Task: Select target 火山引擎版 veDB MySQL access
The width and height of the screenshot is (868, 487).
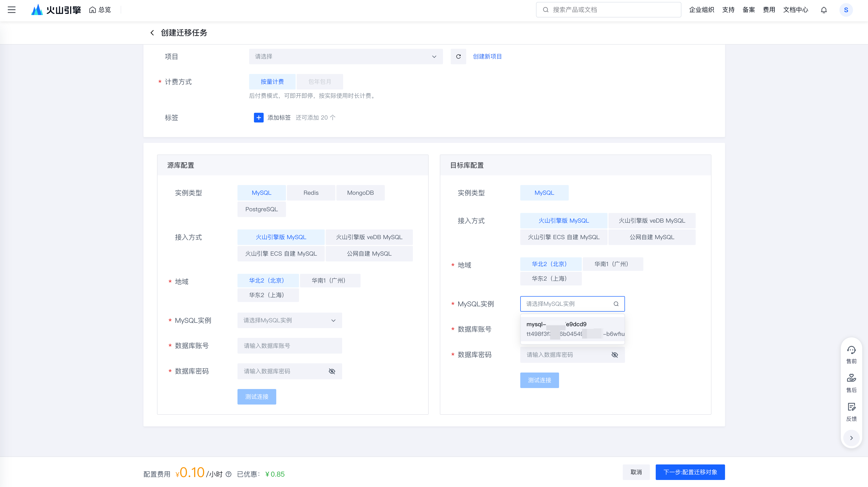Action: coord(652,220)
